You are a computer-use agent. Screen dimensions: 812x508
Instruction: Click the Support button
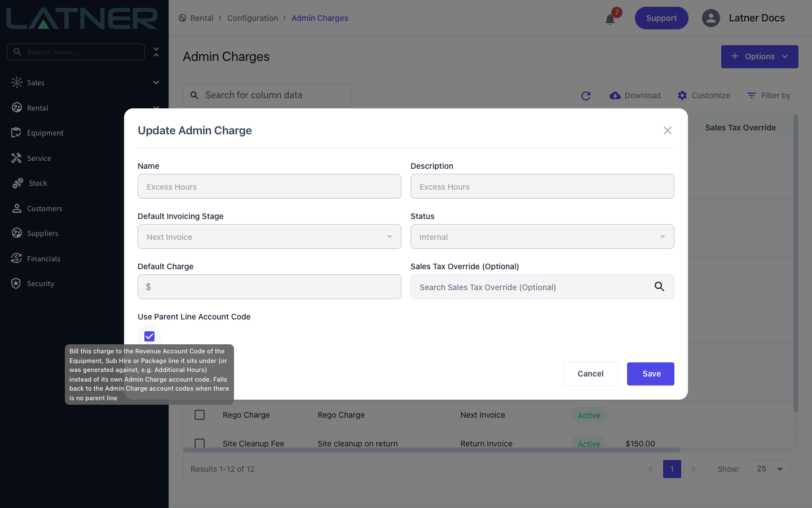tap(661, 18)
